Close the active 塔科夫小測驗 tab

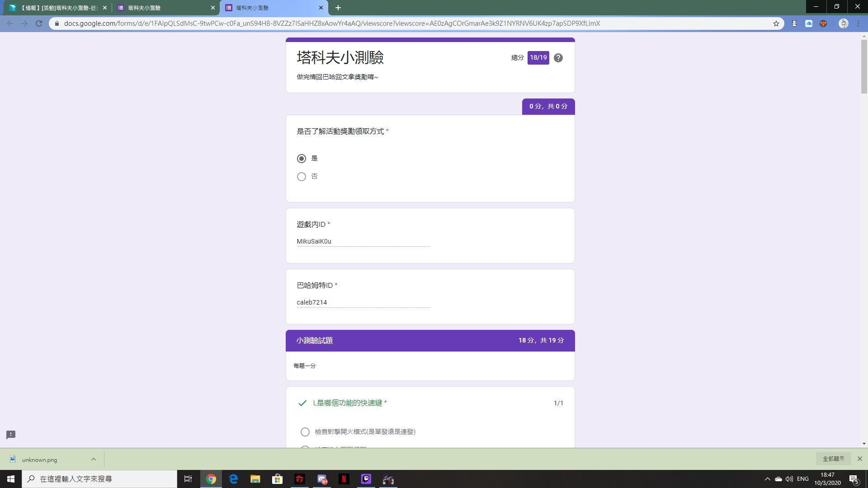pos(321,8)
